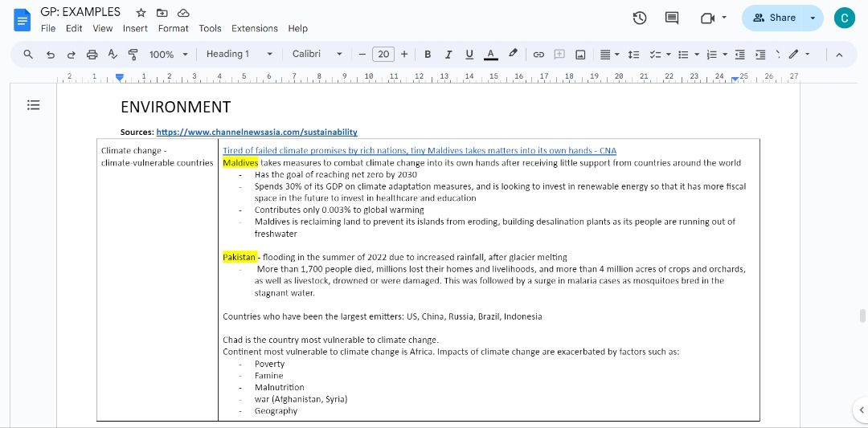868x428 pixels.
Task: Pick the highlight color marker tool
Action: pos(512,55)
